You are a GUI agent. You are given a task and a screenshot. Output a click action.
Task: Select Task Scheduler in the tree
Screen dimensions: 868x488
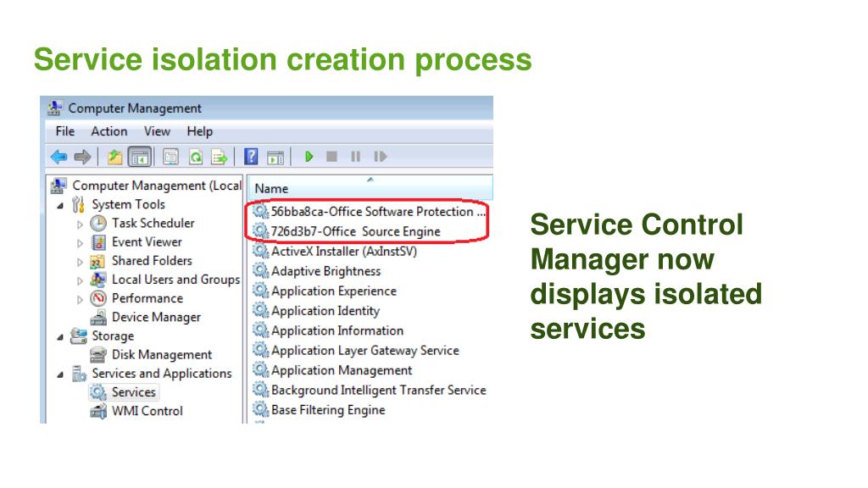pyautogui.click(x=153, y=223)
